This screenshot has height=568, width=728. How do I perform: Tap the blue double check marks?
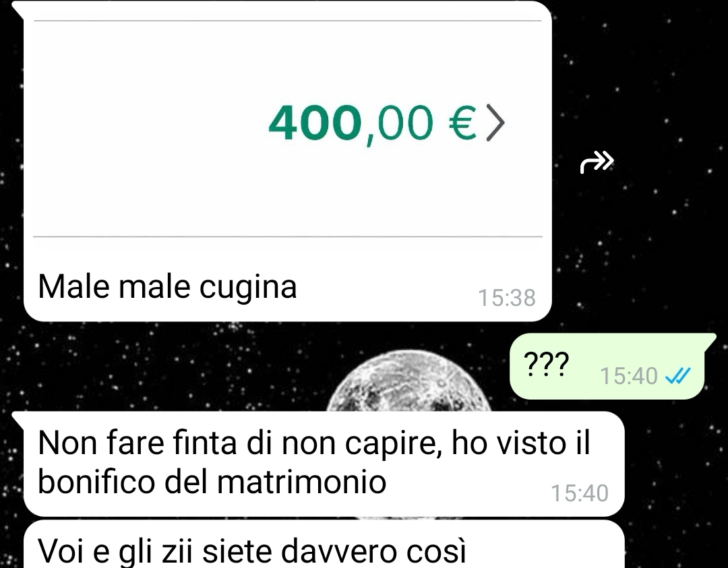(678, 375)
